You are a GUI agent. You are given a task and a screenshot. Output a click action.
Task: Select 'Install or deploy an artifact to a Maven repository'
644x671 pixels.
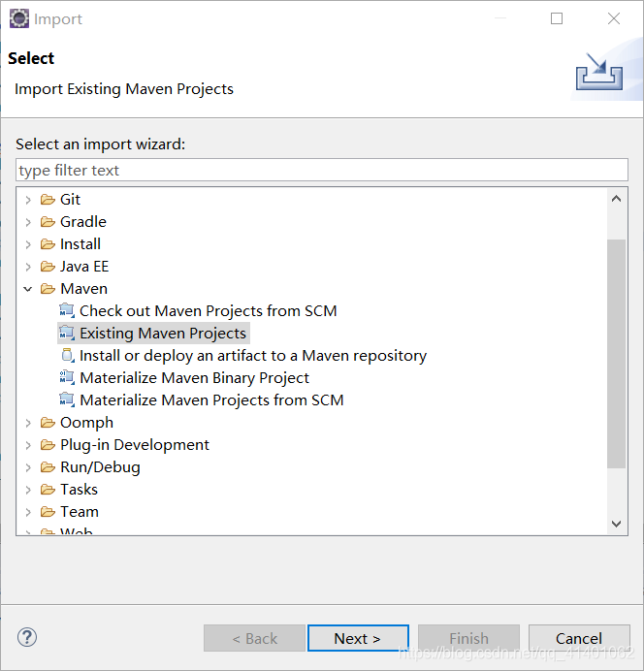point(253,355)
